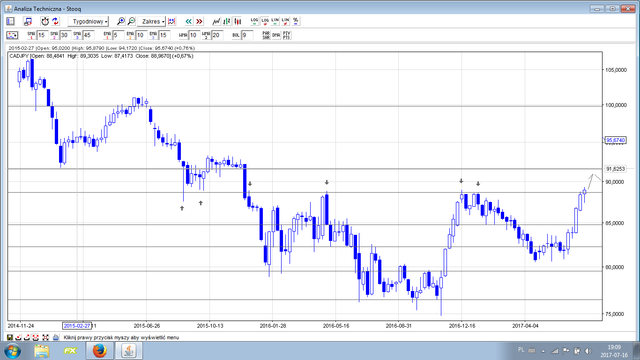Edit SMA 1 period field showing 15
The height and width of the screenshot is (360, 640).
pos(42,36)
